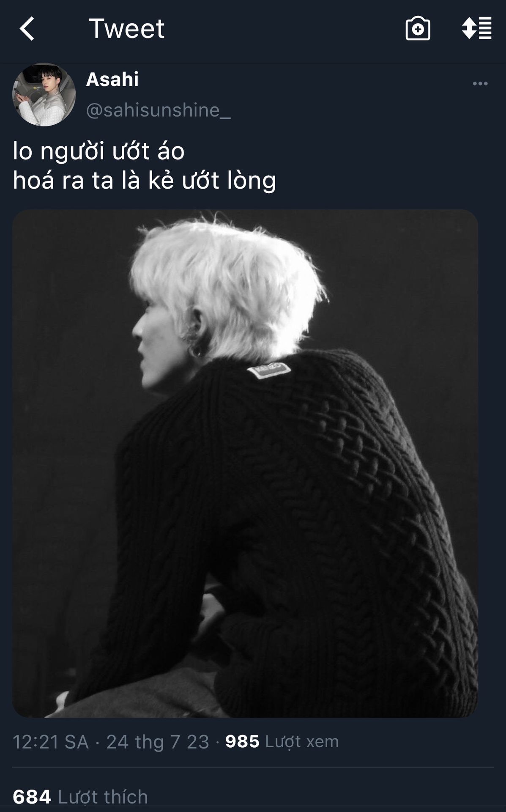Select the line "hoá ra ta là kẻ ướt lòng"
Screen dimensions: 506x812
tap(145, 181)
